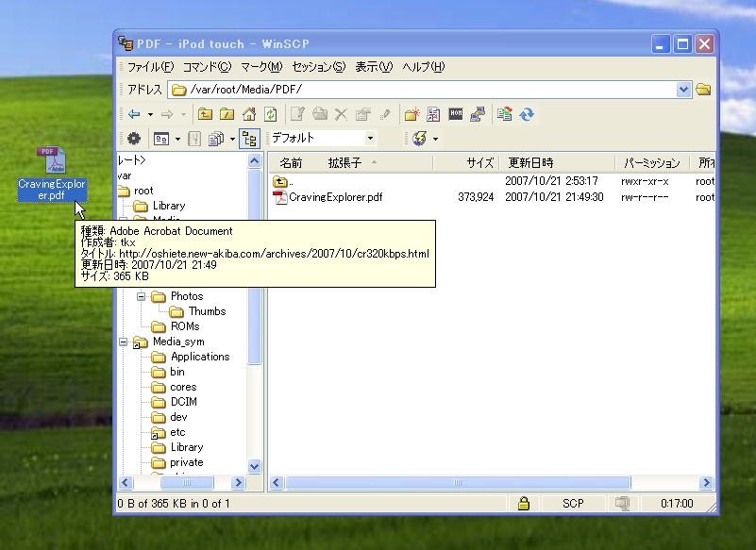Click the compare directories icon
The image size is (756, 550).
[x=504, y=114]
